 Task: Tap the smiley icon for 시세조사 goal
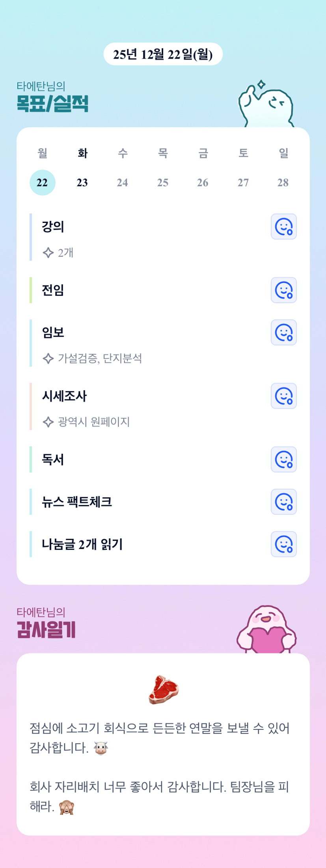pos(283,396)
